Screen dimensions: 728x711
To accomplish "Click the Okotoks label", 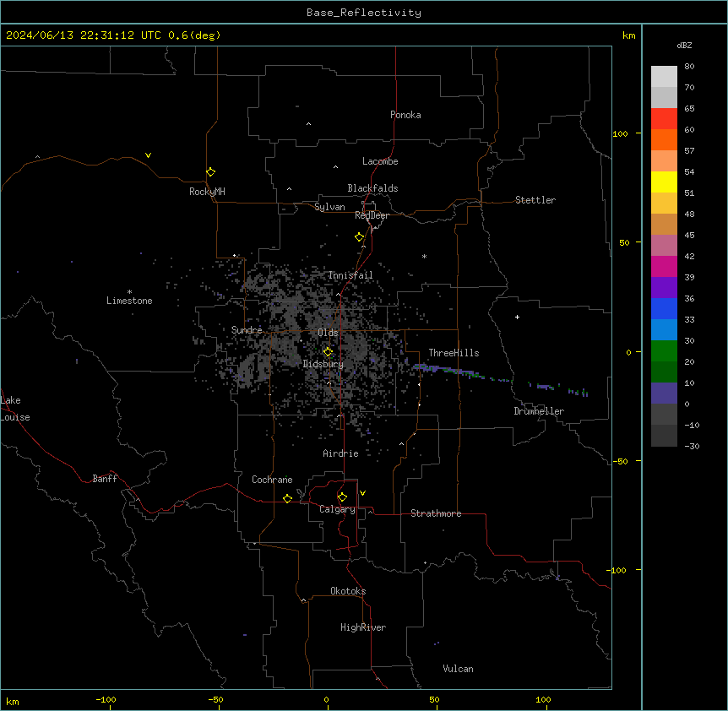I will (348, 591).
